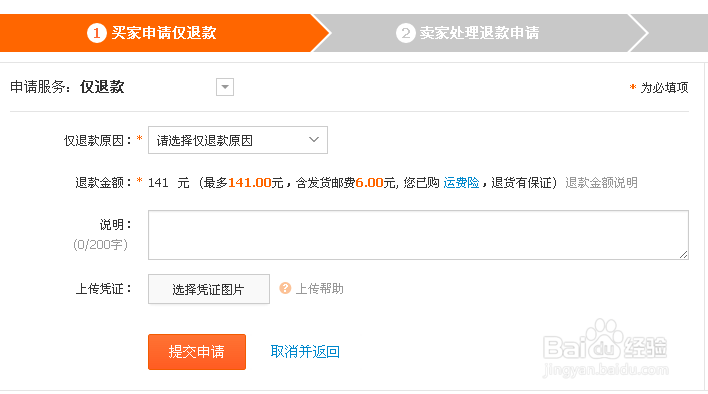Image resolution: width=708 pixels, height=394 pixels.
Task: Click the orange question mark help icon
Action: point(285,288)
